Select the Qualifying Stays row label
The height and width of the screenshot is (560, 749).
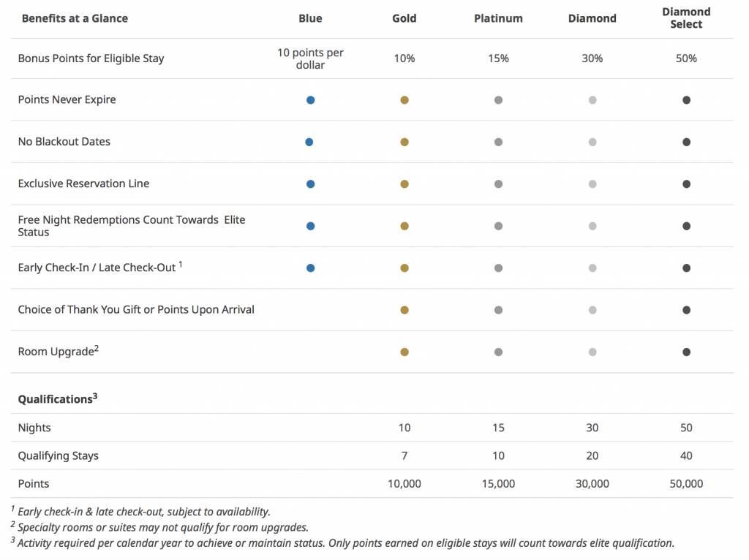point(59,455)
